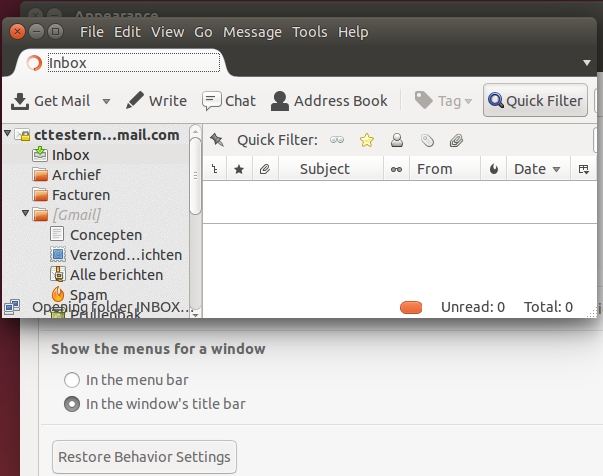Screen dimensions: 603x476
Task: Open the Concepten drafts folder
Action: pyautogui.click(x=106, y=235)
